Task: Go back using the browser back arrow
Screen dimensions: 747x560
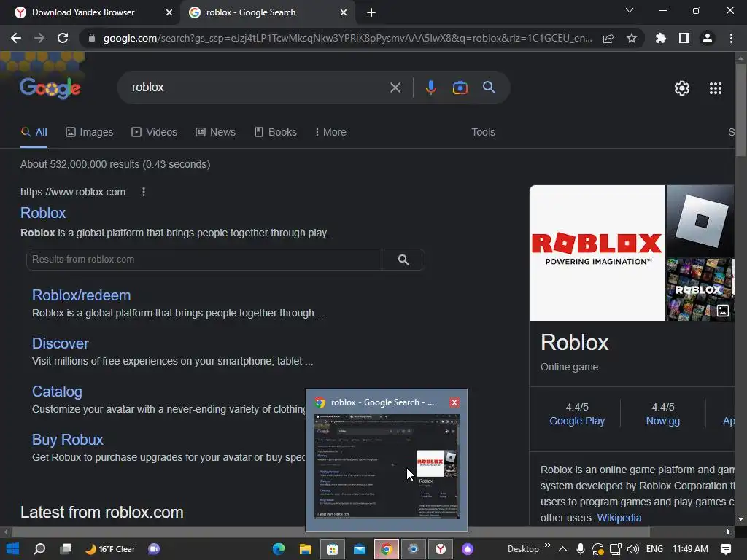Action: 16,38
